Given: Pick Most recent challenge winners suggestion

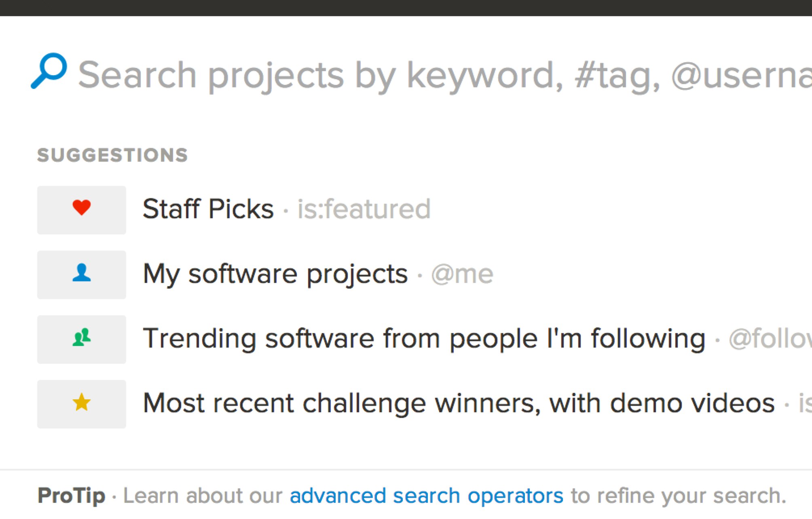Looking at the screenshot, I should [459, 403].
